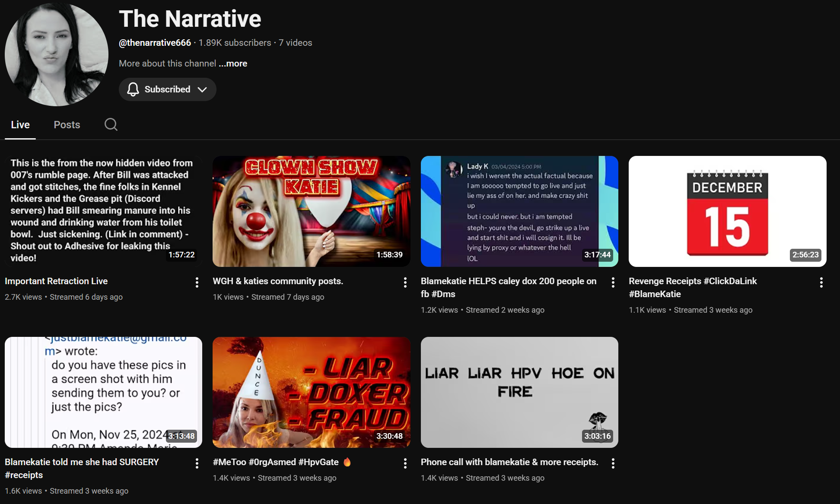Click title Blamekatie told me she had SURGERY
Screen dimensions: 840x504
pyautogui.click(x=82, y=469)
